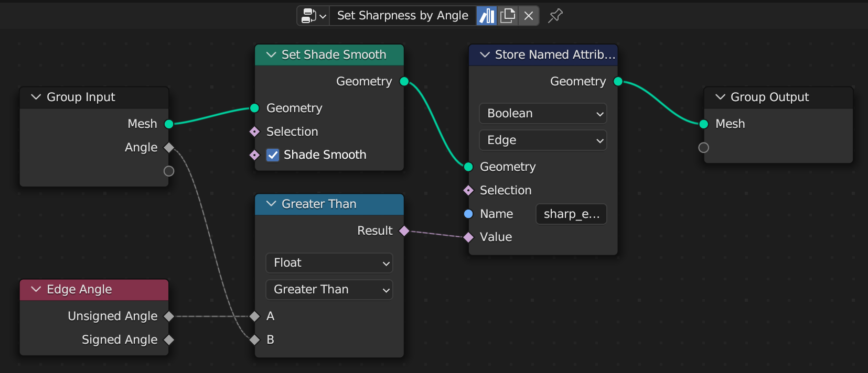Collapse the Group Input node
The height and width of the screenshot is (373, 868).
(x=36, y=97)
